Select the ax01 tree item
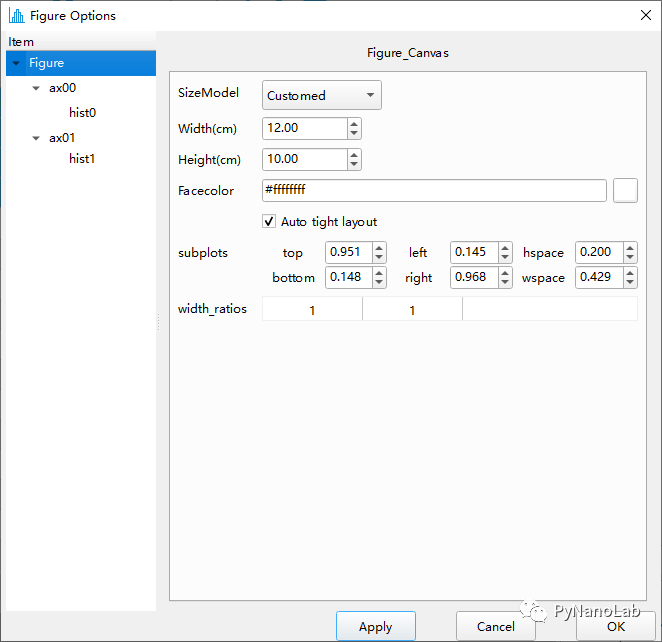This screenshot has height=642, width=662. point(62,138)
